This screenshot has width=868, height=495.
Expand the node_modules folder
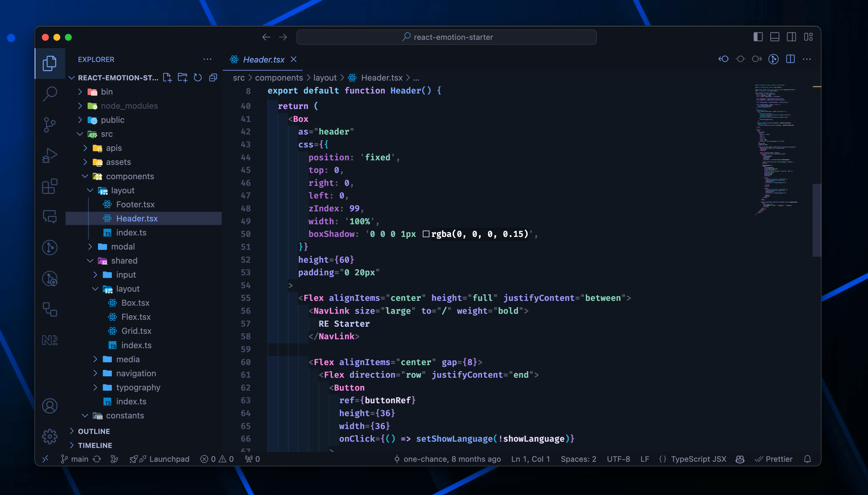129,106
